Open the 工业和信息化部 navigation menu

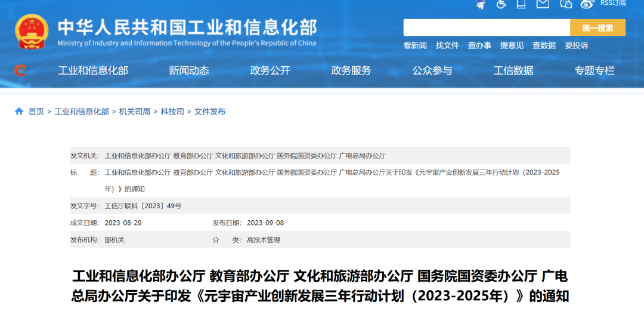(93, 70)
